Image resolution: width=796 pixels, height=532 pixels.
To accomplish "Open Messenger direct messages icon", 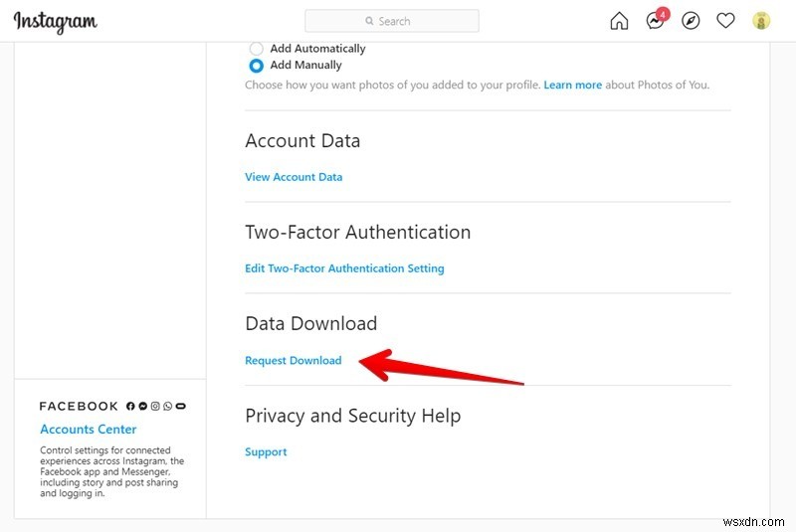I will pyautogui.click(x=655, y=21).
